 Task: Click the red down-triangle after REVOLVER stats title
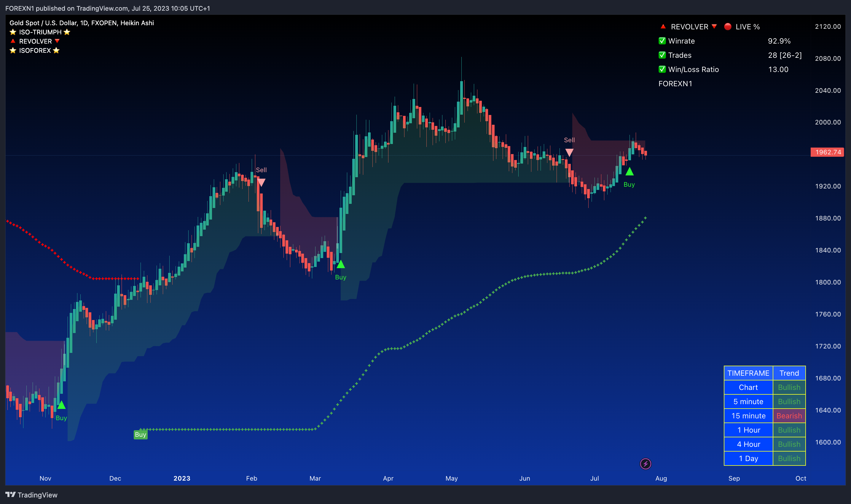(x=714, y=26)
